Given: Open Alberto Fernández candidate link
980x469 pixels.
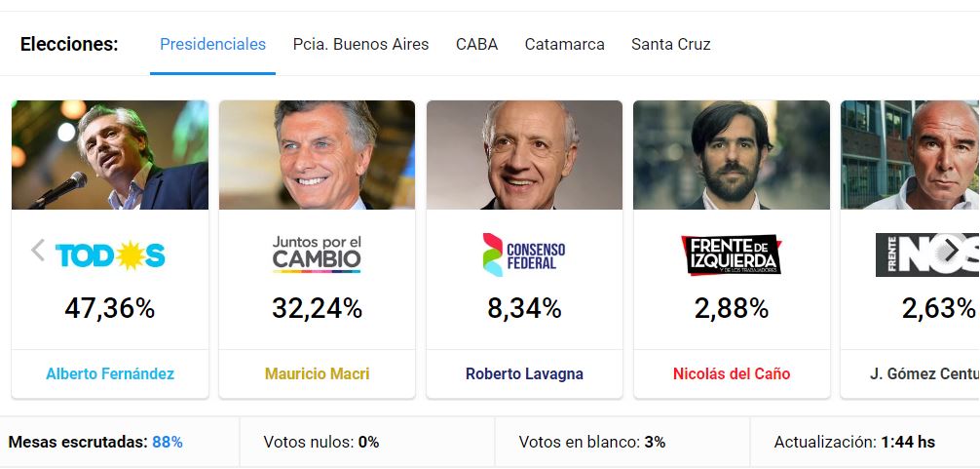Looking at the screenshot, I should point(110,373).
